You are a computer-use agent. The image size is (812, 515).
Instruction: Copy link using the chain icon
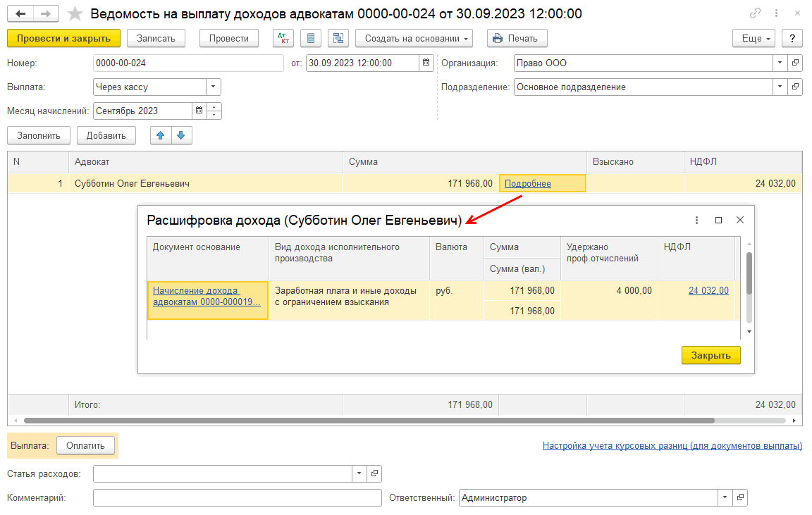(x=756, y=13)
